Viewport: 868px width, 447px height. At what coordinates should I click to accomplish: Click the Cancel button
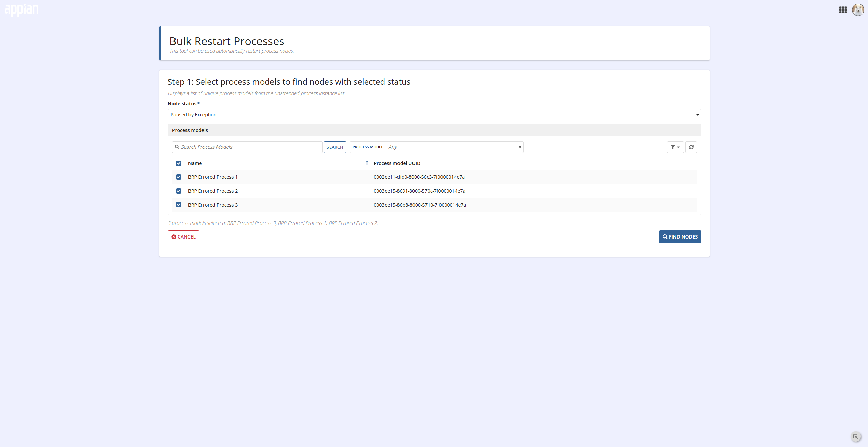(183, 237)
